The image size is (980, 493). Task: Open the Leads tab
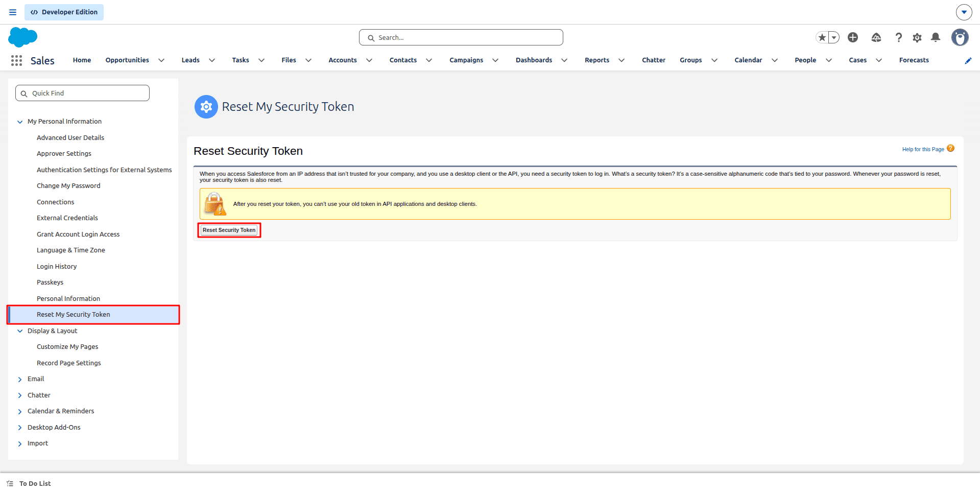point(190,60)
